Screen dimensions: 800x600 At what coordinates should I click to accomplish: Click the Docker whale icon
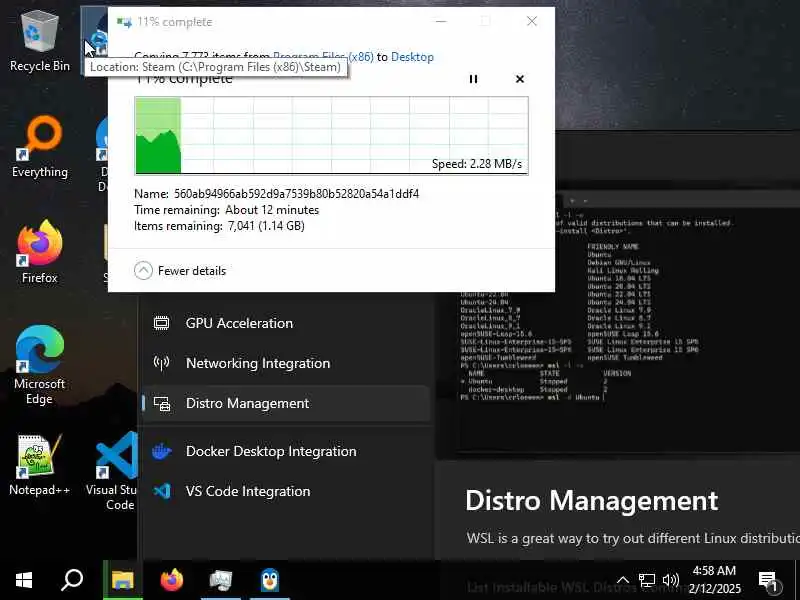pyautogui.click(x=162, y=452)
